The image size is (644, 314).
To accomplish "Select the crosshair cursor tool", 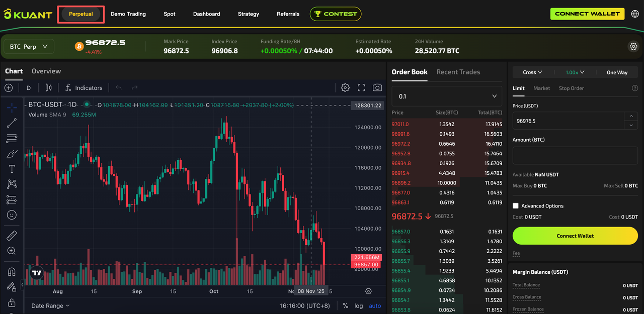I will pyautogui.click(x=12, y=108).
